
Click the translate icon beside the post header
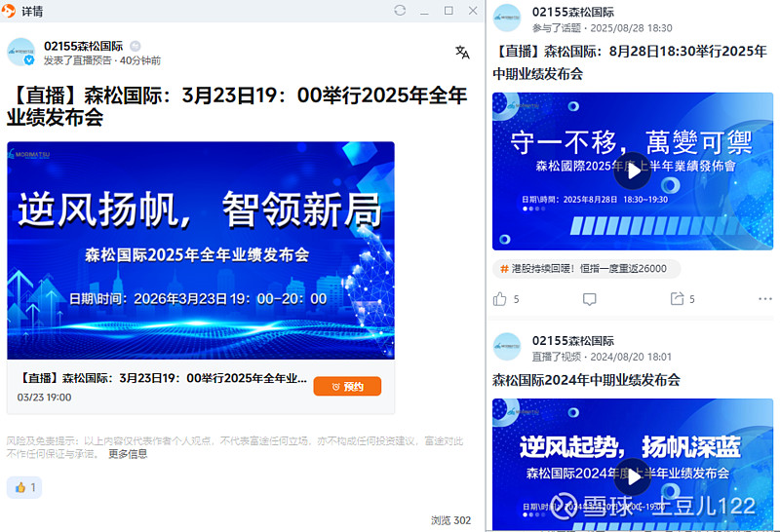pyautogui.click(x=462, y=53)
